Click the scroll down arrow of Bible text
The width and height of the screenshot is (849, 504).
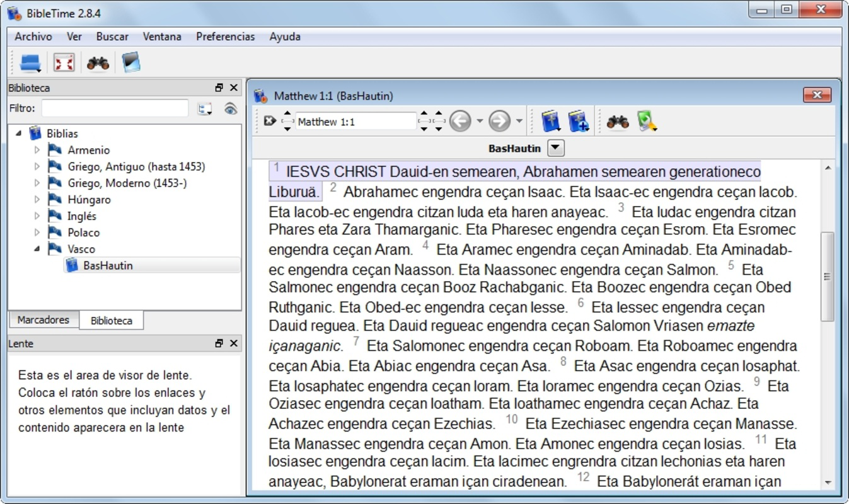(827, 483)
